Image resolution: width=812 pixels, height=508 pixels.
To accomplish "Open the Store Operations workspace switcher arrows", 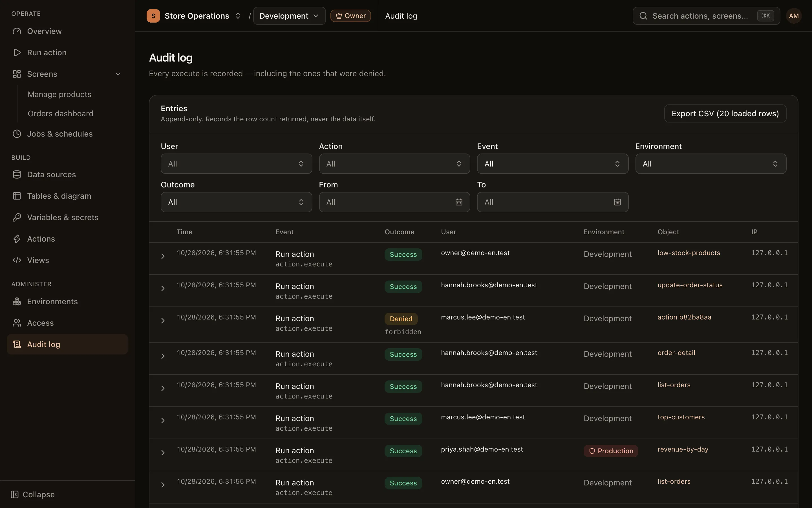I will 238,16.
